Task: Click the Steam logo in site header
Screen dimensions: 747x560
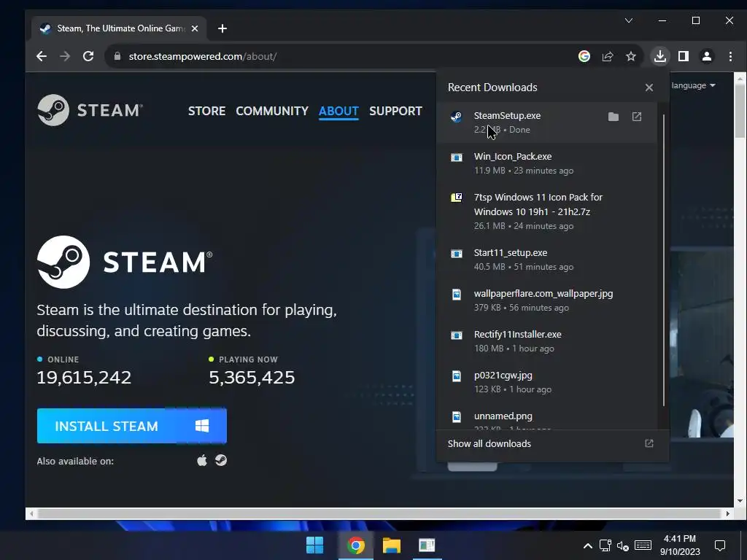Action: click(90, 110)
